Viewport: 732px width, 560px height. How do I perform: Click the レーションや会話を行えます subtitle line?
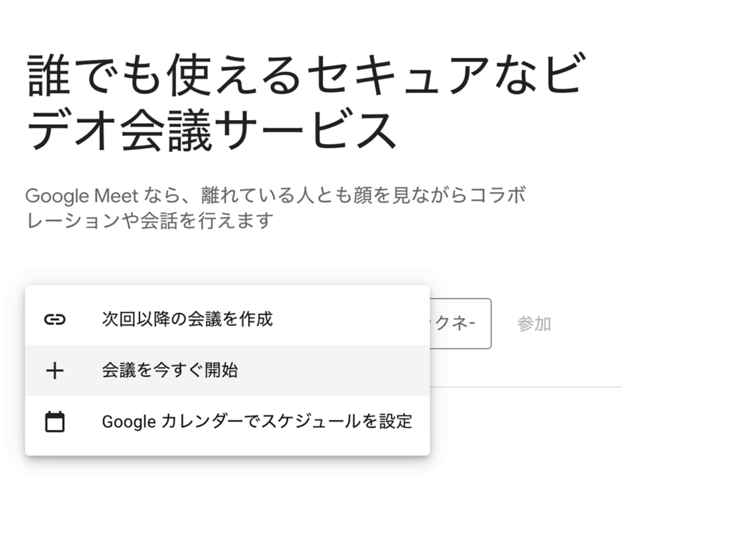pos(149,221)
